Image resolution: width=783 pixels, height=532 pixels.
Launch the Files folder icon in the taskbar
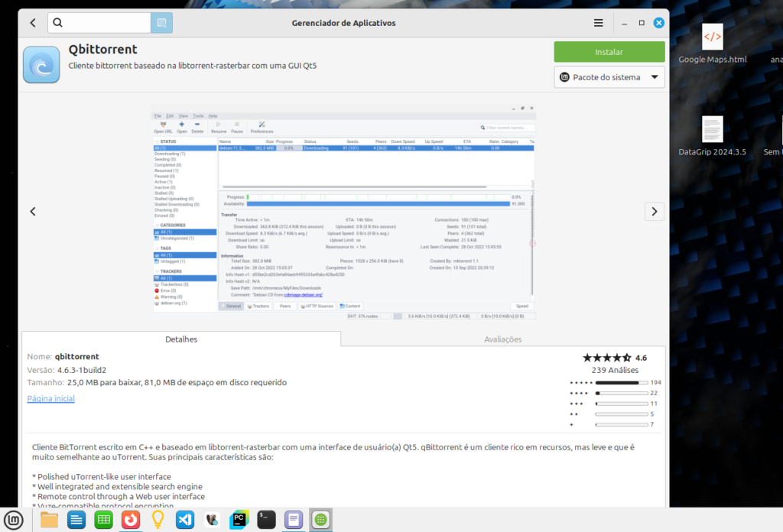pyautogui.click(x=50, y=520)
